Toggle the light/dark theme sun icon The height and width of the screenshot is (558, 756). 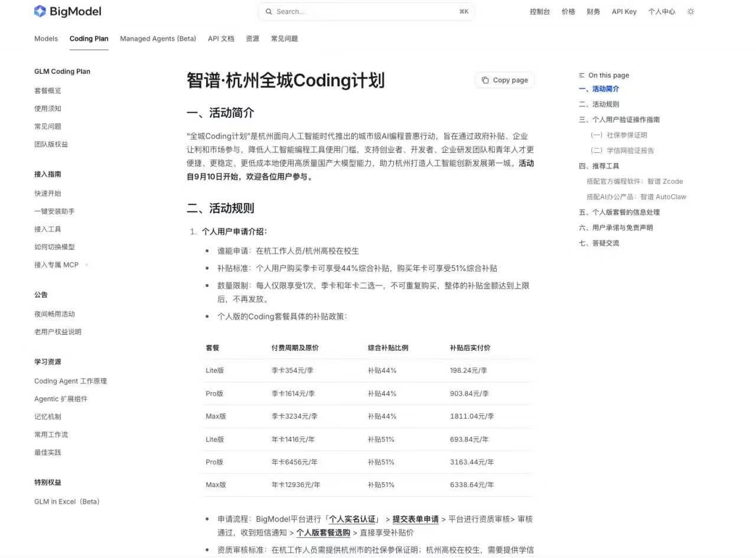(x=690, y=11)
